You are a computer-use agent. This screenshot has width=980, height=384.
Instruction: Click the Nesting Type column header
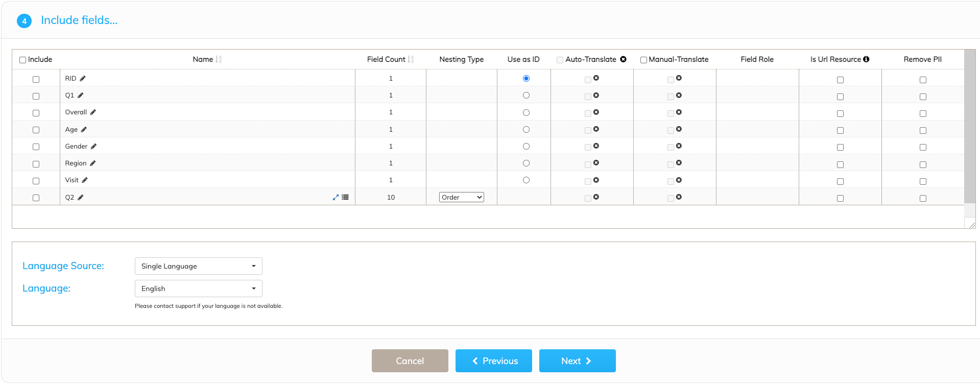tap(462, 59)
